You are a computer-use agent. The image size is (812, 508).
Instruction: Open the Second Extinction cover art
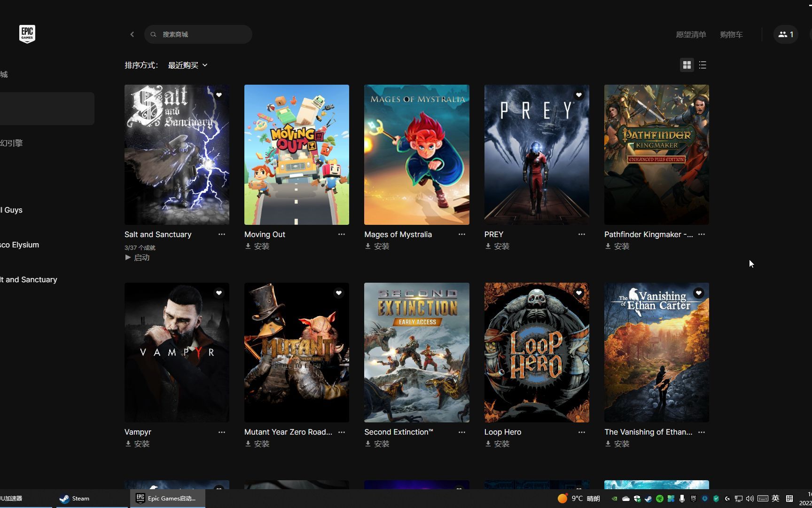(417, 352)
